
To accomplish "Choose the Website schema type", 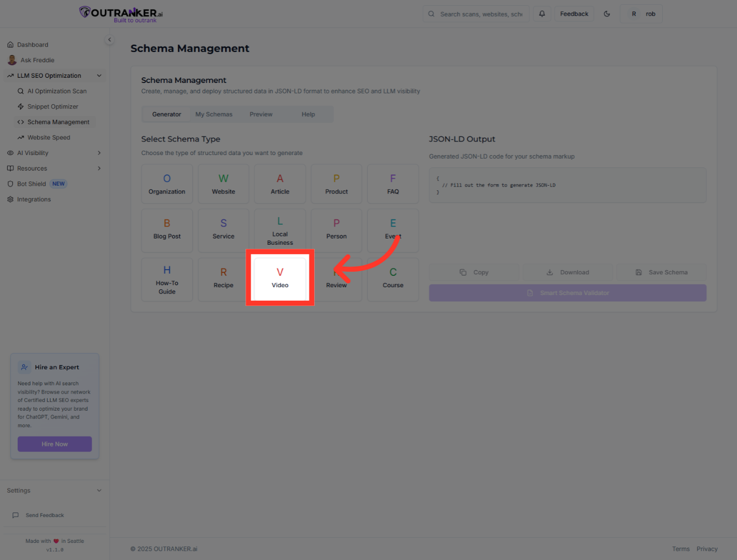I will point(223,184).
